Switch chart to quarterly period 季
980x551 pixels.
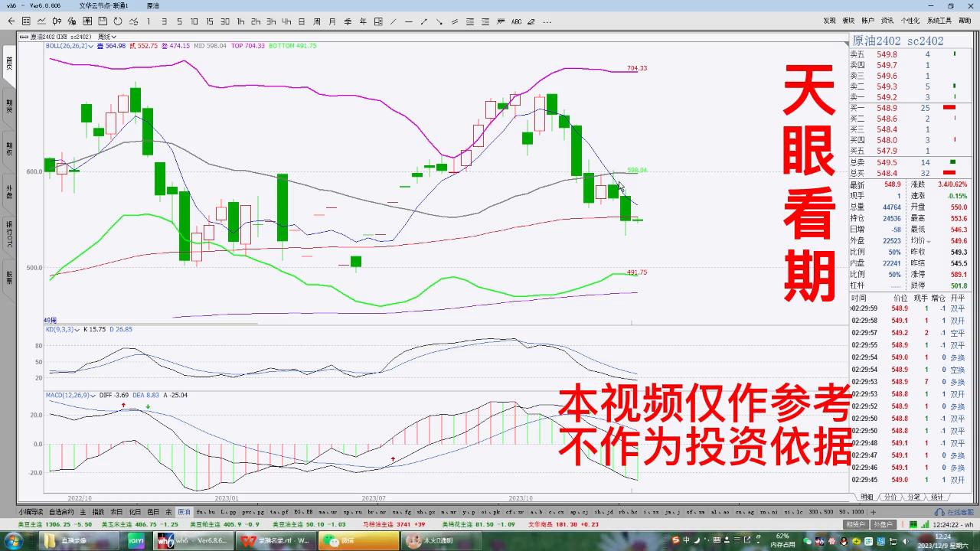point(347,21)
